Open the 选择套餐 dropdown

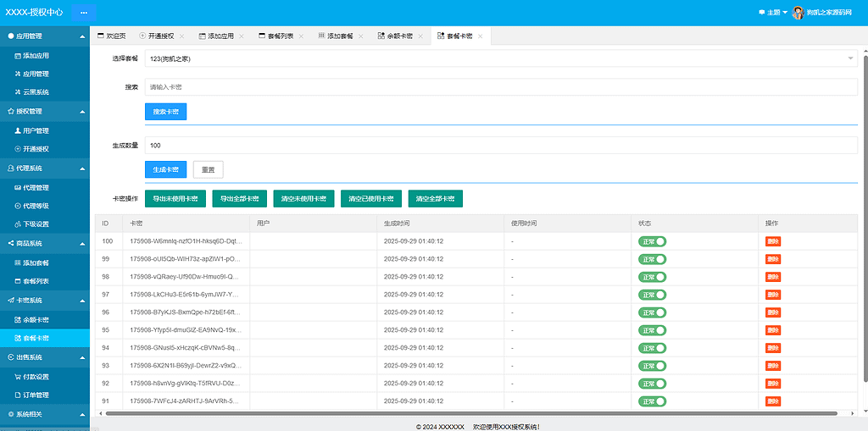click(x=501, y=58)
